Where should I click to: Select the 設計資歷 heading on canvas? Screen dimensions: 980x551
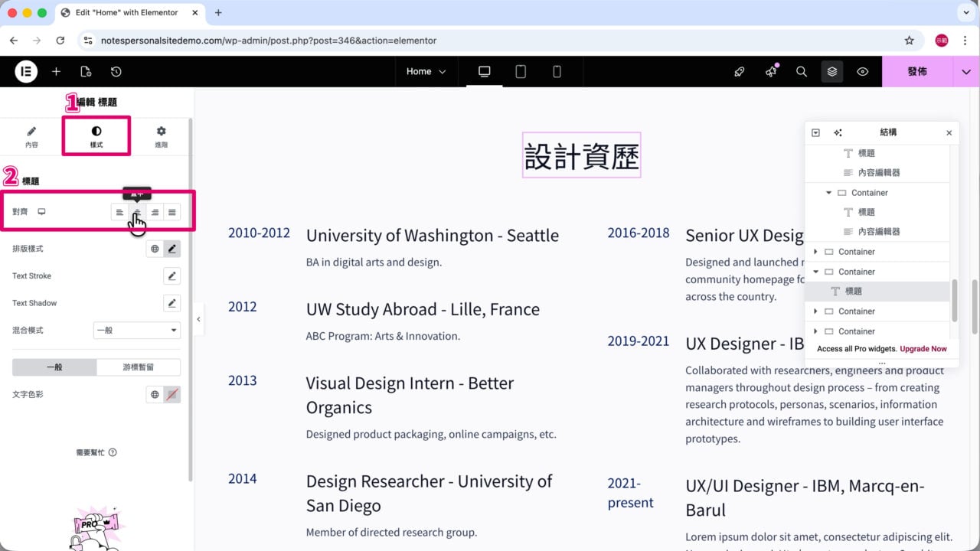[582, 155]
